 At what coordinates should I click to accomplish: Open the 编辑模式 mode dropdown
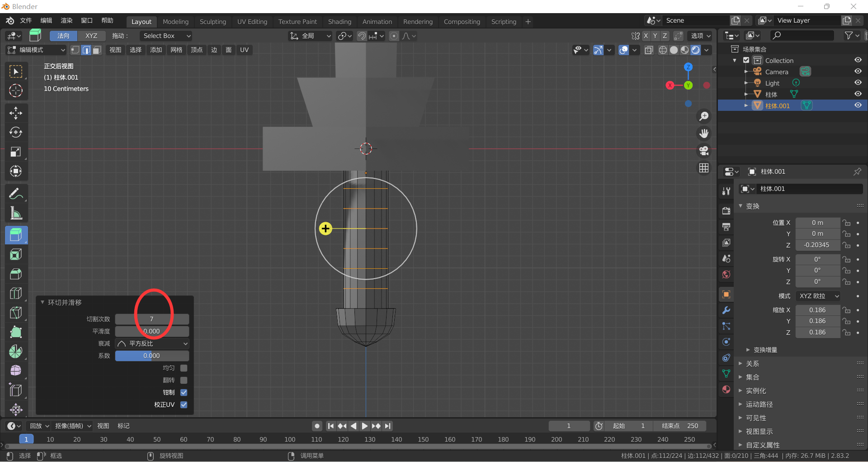coord(36,50)
